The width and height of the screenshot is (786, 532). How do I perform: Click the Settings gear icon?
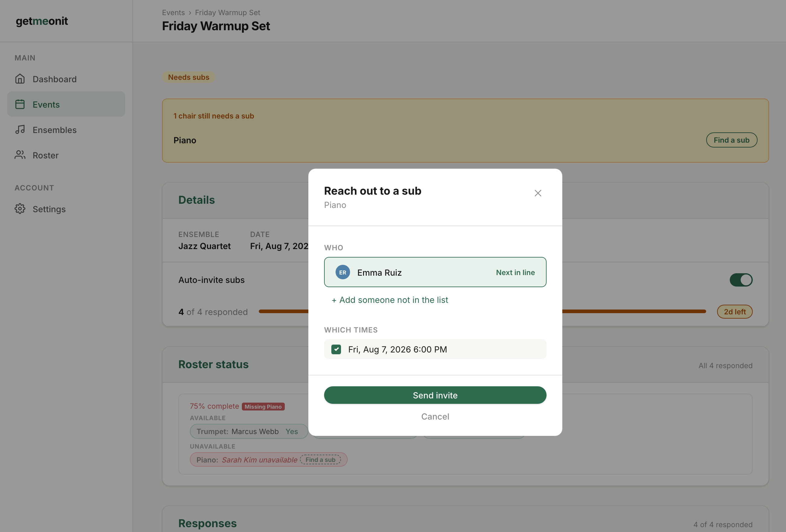coord(20,209)
